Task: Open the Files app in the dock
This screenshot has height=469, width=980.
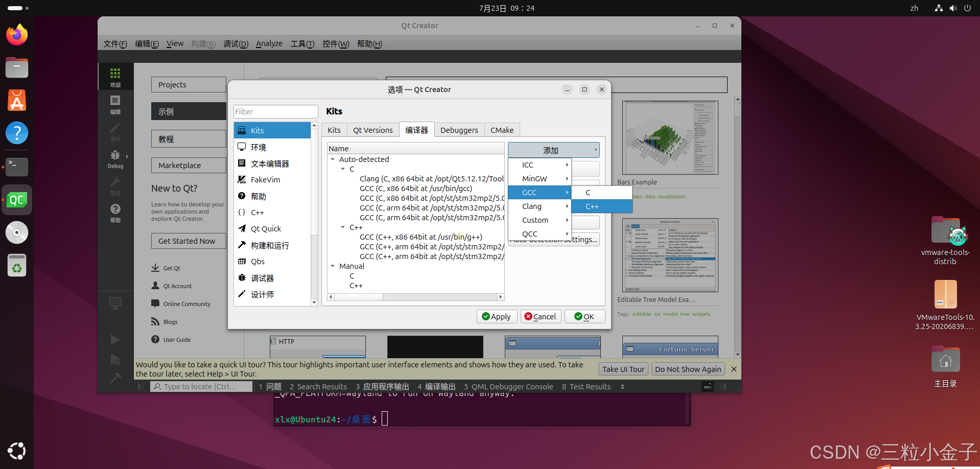Action: (x=17, y=67)
